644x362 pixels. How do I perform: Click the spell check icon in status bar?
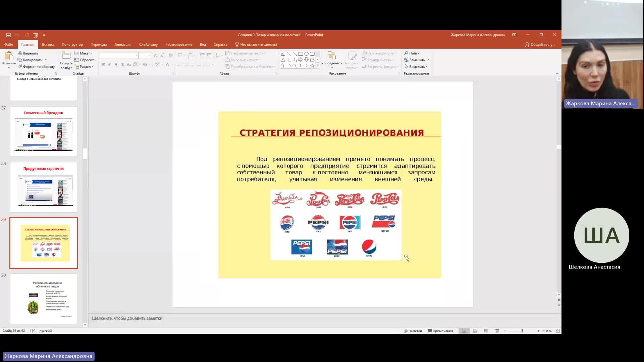coord(33,331)
